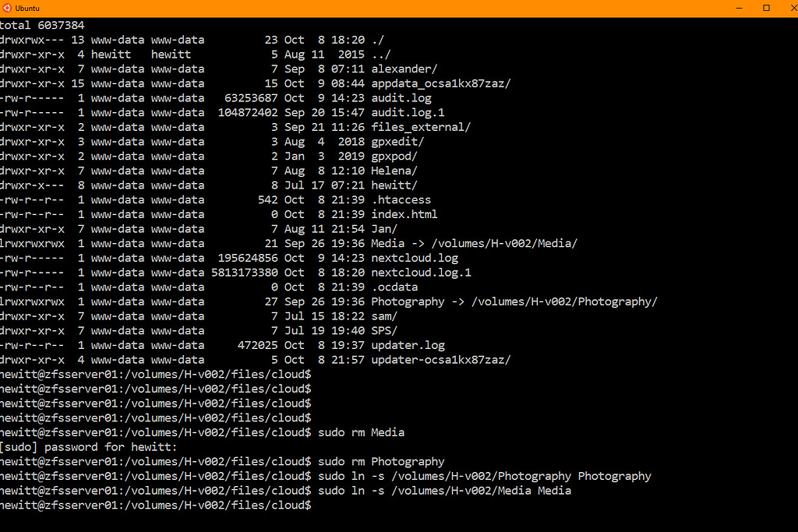Click the nextcloud.log filename

tap(415, 258)
